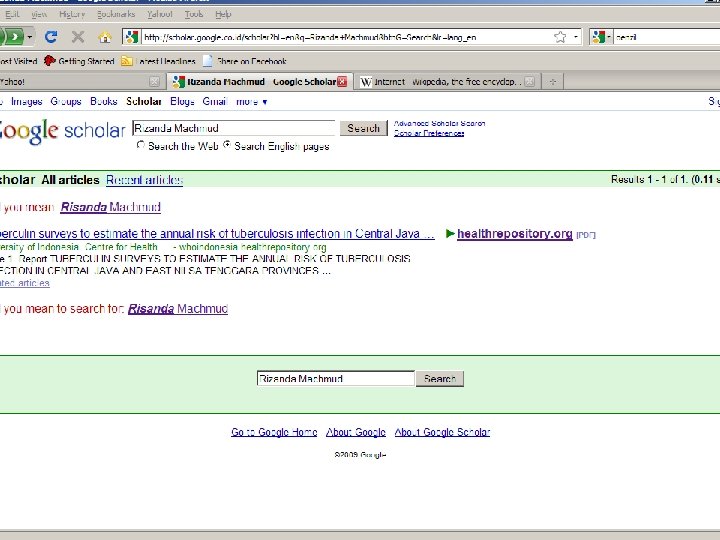Image resolution: width=720 pixels, height=540 pixels.
Task: Open the Tools menu
Action: coord(194,14)
